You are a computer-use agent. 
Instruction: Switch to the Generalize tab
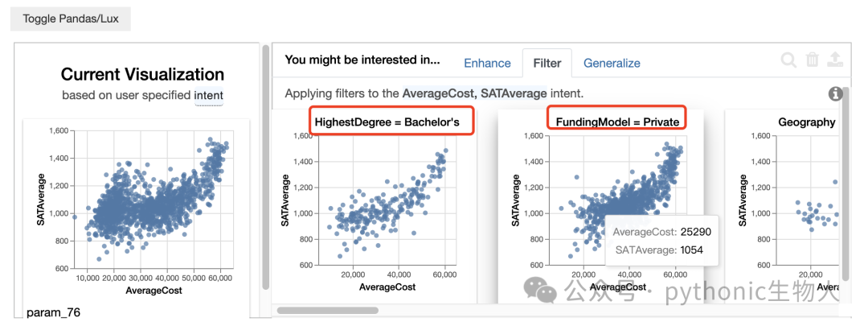(612, 64)
